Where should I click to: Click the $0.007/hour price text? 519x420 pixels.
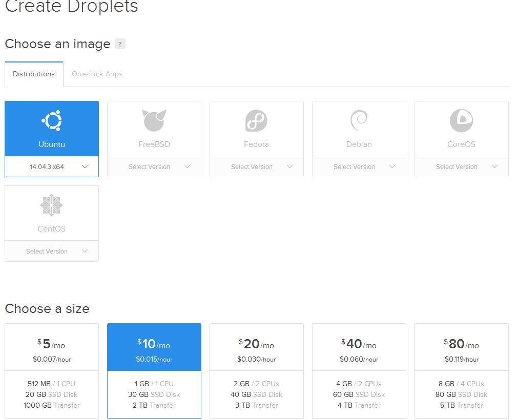point(52,359)
